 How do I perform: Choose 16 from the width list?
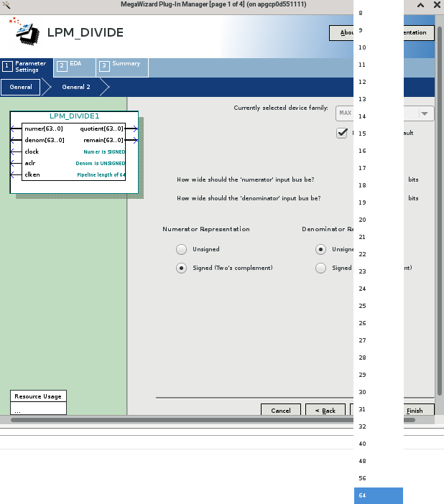point(379,151)
